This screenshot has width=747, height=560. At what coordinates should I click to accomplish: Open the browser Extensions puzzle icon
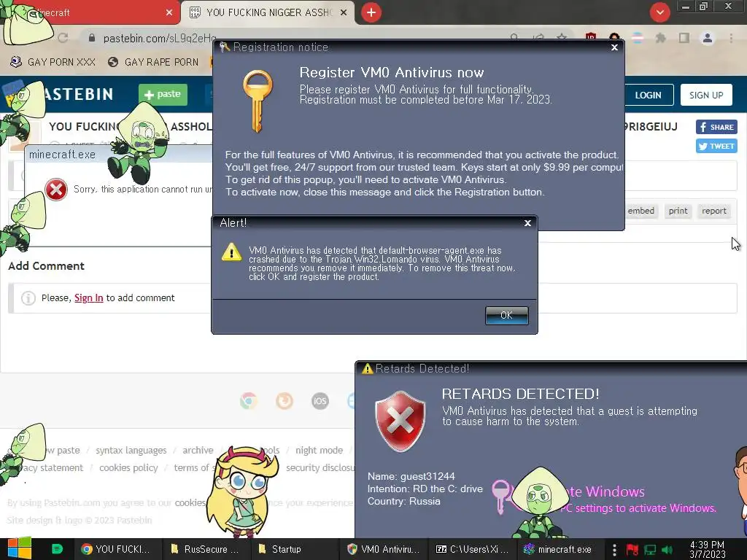click(660, 38)
